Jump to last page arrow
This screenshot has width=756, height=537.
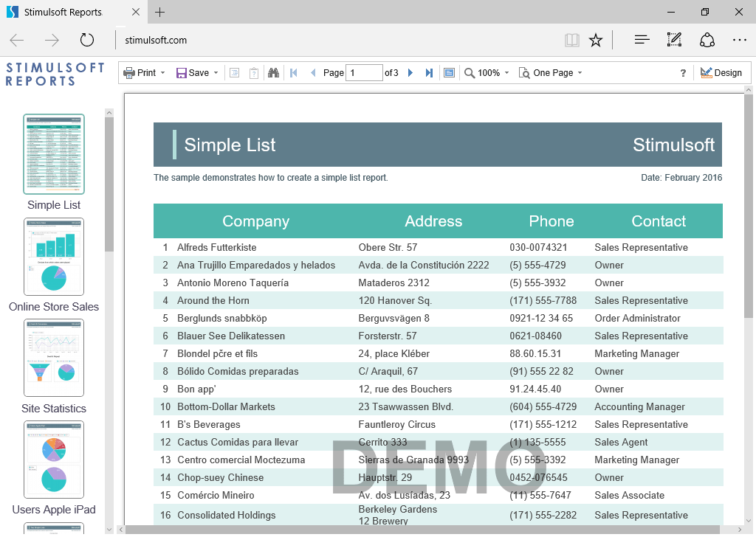[x=429, y=73]
